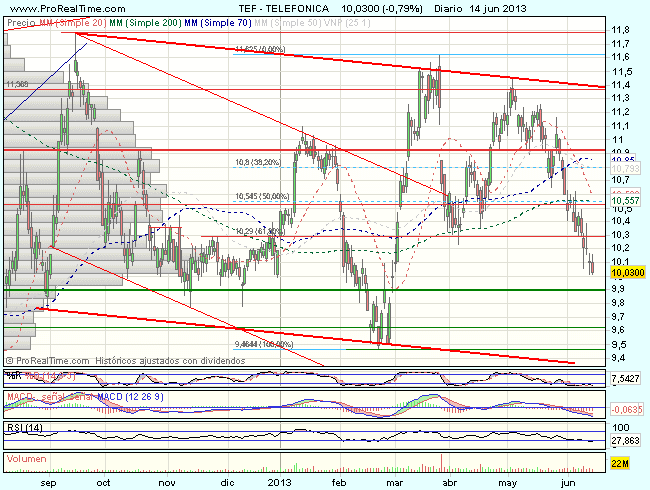Viewport: 650px width, 490px height.
Task: Open the RSI(14) indicator label
Action: click(24, 429)
